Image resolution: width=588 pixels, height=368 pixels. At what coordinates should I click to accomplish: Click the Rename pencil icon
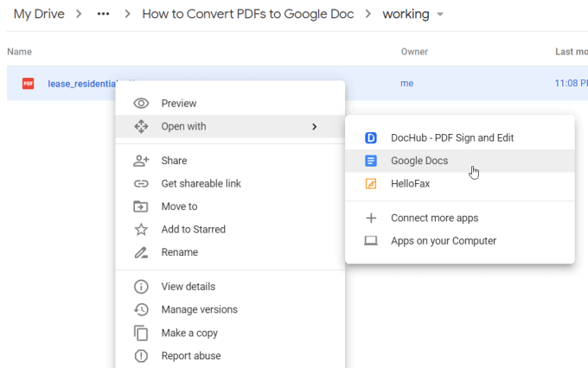coord(141,252)
